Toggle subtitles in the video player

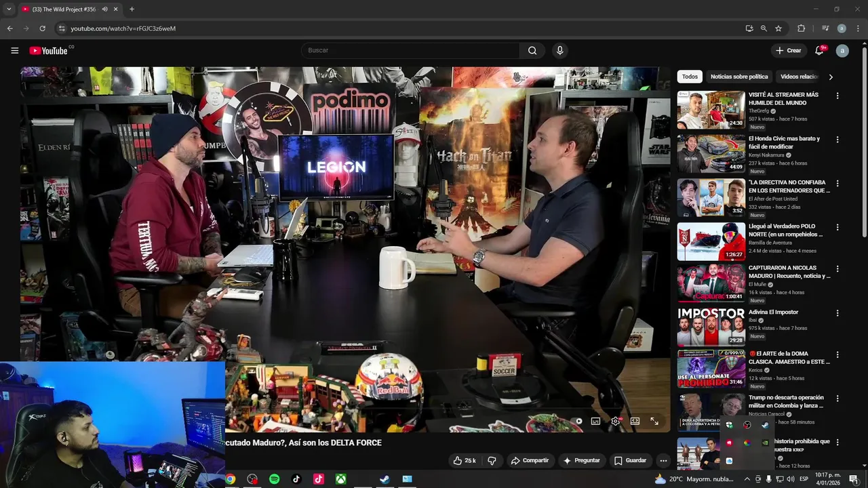[595, 421]
